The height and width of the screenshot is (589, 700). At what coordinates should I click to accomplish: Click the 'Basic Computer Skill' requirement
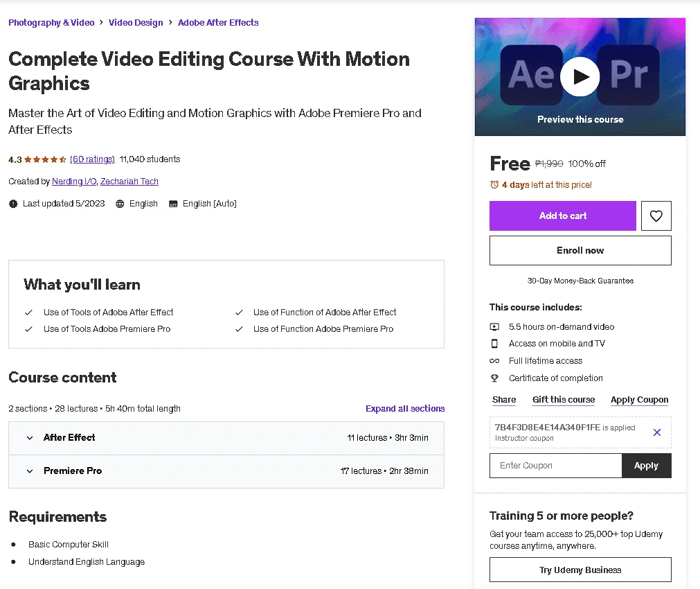pos(69,545)
